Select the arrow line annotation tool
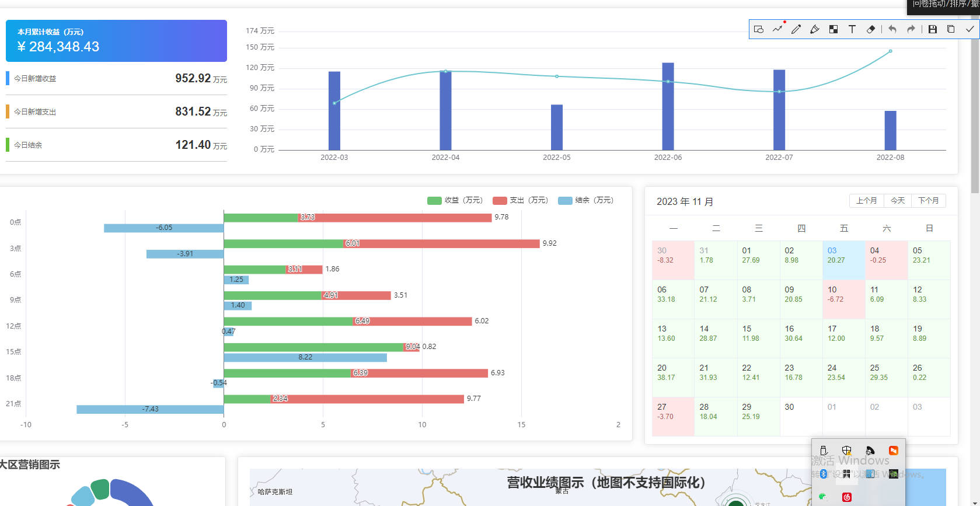Screen dimensions: 980x506 pos(777,29)
